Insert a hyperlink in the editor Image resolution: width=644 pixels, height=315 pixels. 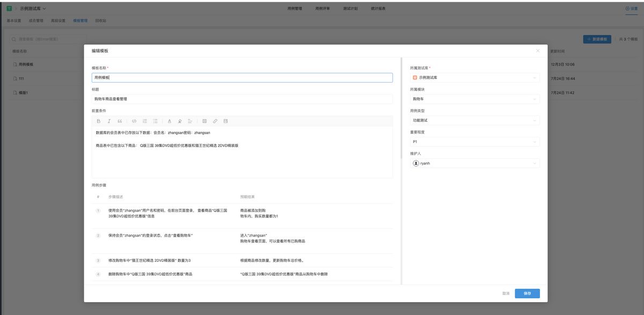click(215, 121)
